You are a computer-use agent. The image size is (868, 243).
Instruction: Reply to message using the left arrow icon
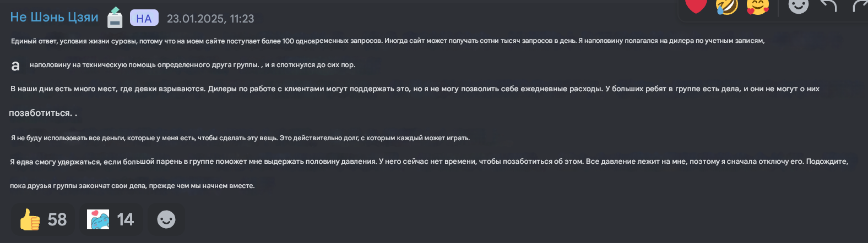coord(828,5)
